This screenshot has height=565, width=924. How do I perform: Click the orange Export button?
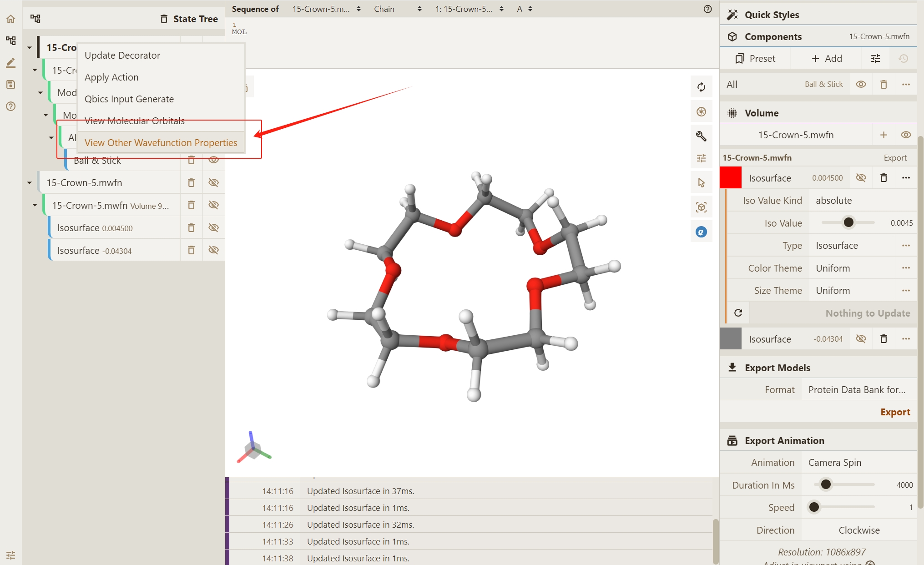tap(894, 412)
